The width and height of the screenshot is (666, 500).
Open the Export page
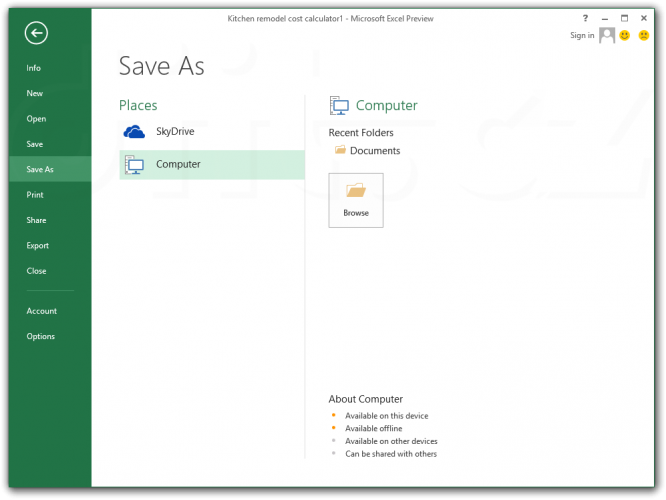click(37, 246)
